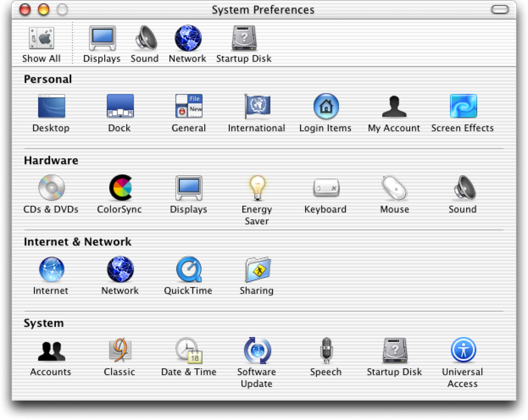Open Energy Saver lightbulb icon
This screenshot has height=420, width=528.
(x=257, y=188)
